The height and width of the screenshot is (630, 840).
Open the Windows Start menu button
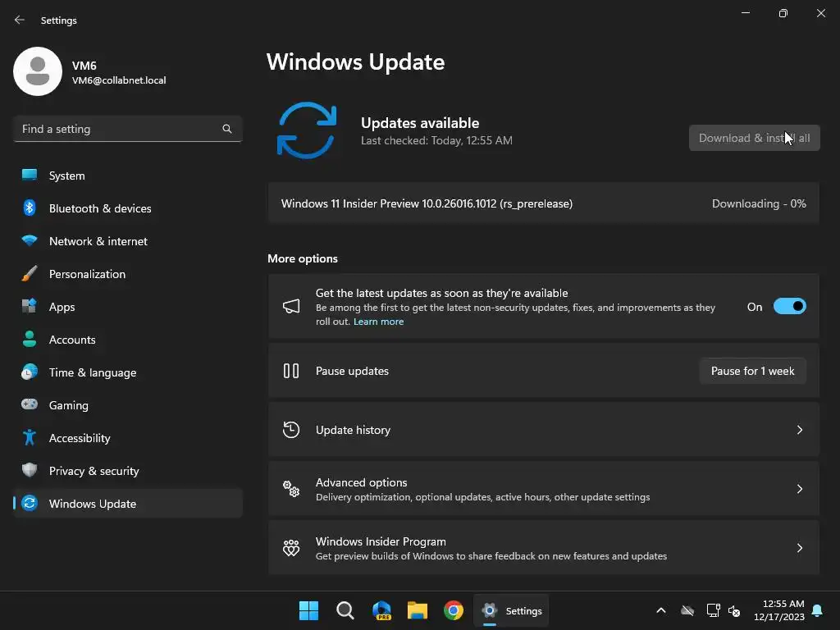click(308, 610)
